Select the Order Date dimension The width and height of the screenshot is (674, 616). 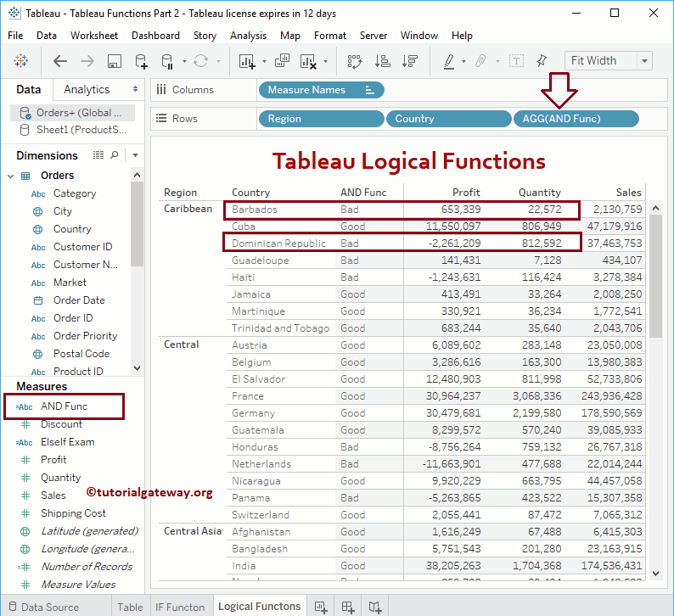click(x=79, y=300)
